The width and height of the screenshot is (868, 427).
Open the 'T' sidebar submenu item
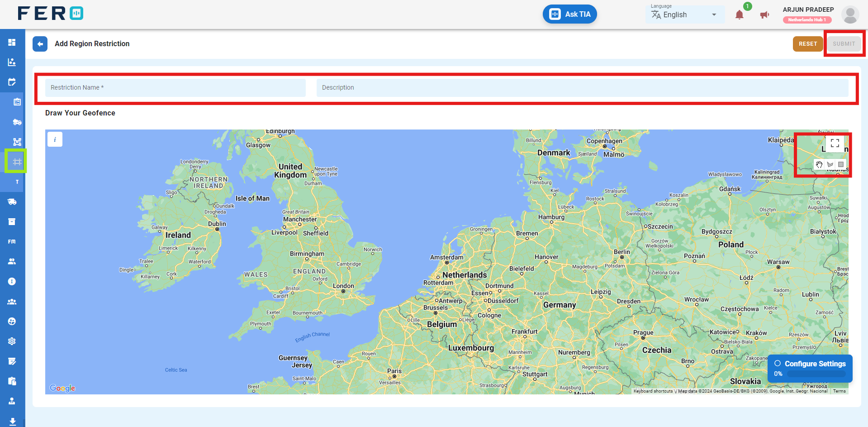tap(17, 182)
